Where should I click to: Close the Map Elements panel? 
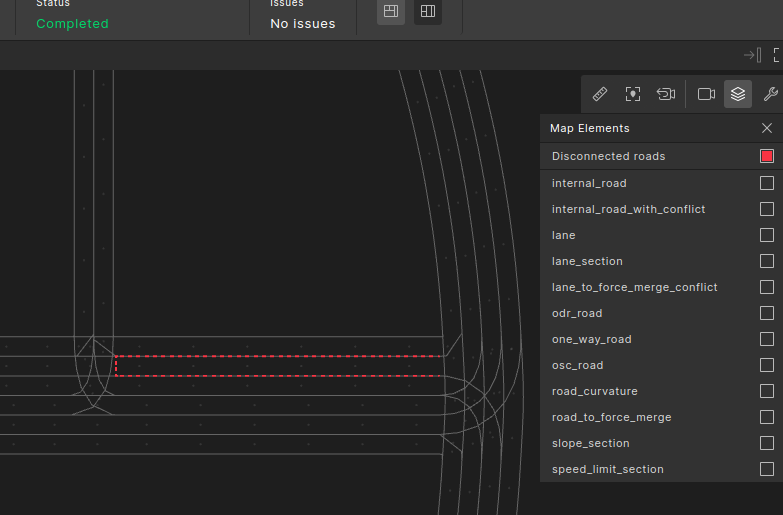[x=767, y=128]
